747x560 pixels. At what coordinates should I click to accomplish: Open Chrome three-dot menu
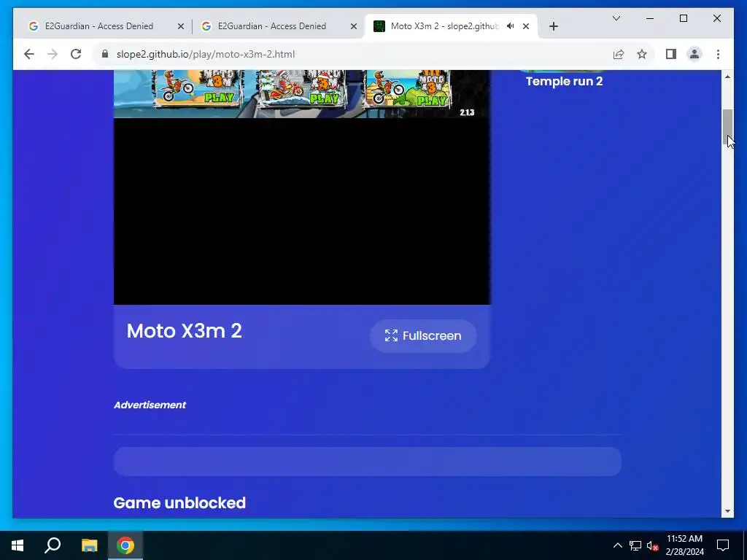click(718, 54)
